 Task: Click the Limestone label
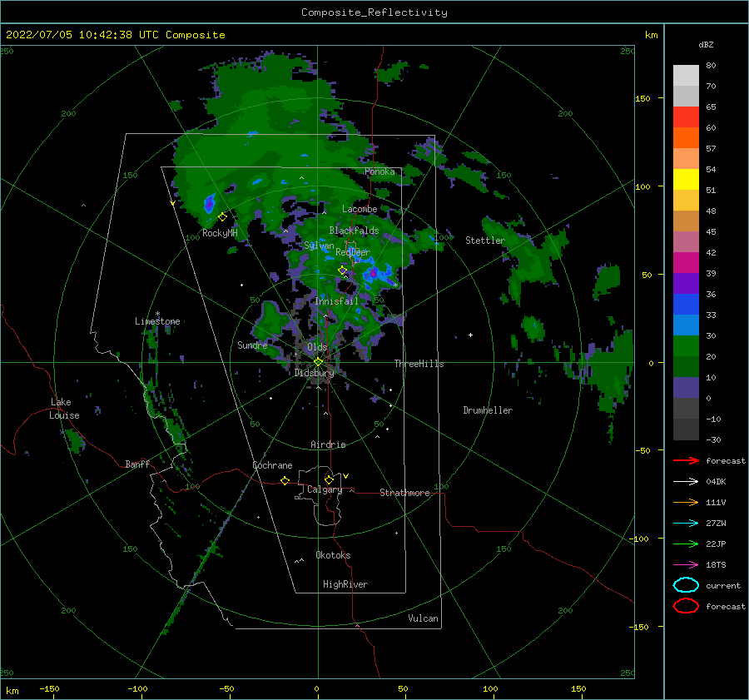coord(157,321)
